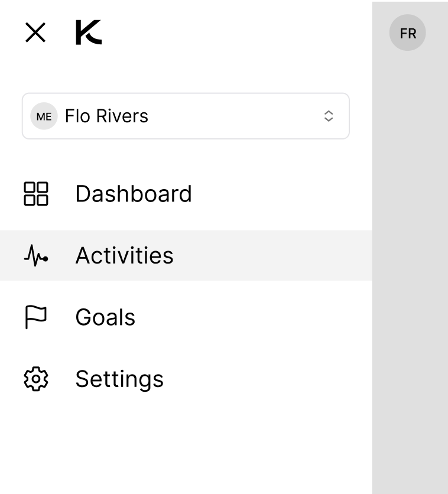Click the Activities pulse icon
This screenshot has height=494, width=448.
(36, 256)
